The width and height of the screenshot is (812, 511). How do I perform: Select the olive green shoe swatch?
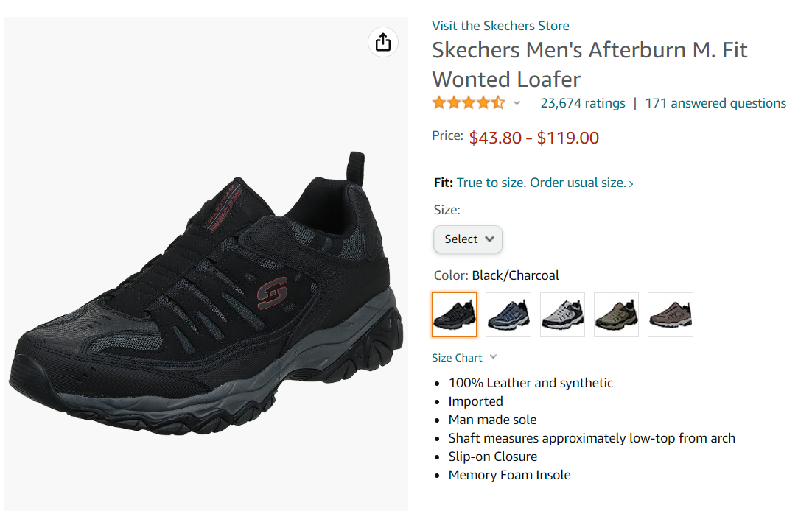(616, 315)
